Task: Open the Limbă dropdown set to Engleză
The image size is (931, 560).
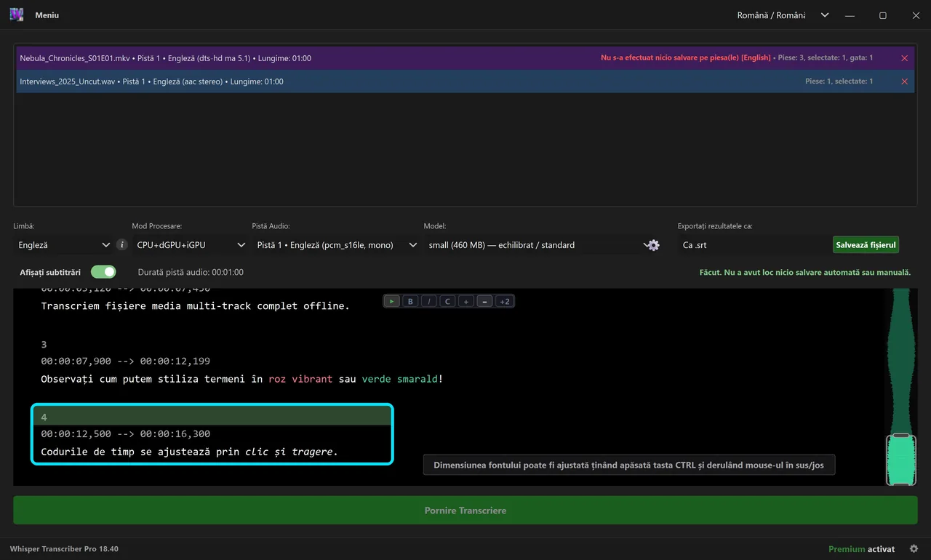Action: pos(63,245)
